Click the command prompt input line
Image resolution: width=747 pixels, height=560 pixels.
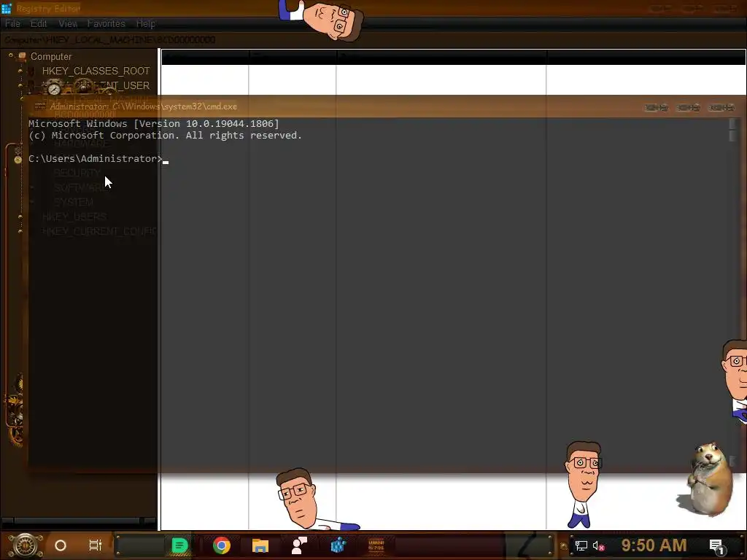point(98,159)
